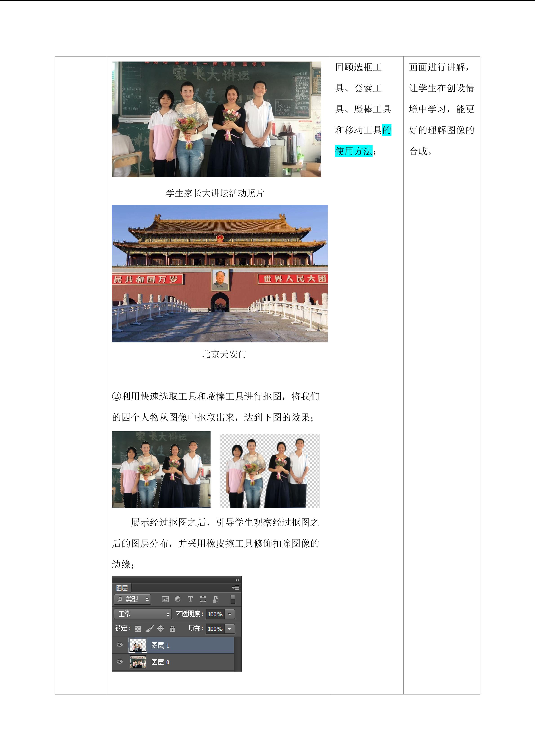Viewport: 535px width, 756px height.
Task: Lock all with the padlock icon
Action: pyautogui.click(x=172, y=628)
